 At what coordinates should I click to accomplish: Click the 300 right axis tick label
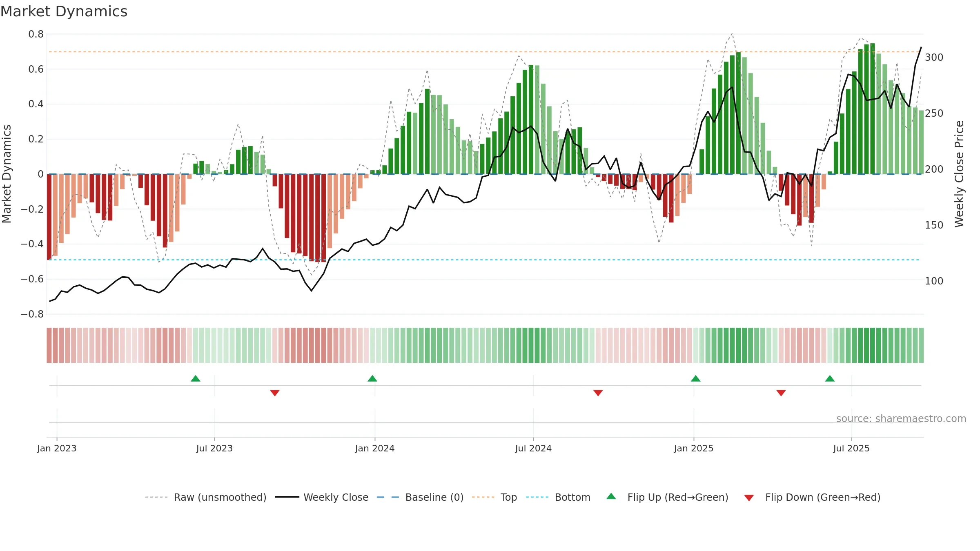(934, 58)
